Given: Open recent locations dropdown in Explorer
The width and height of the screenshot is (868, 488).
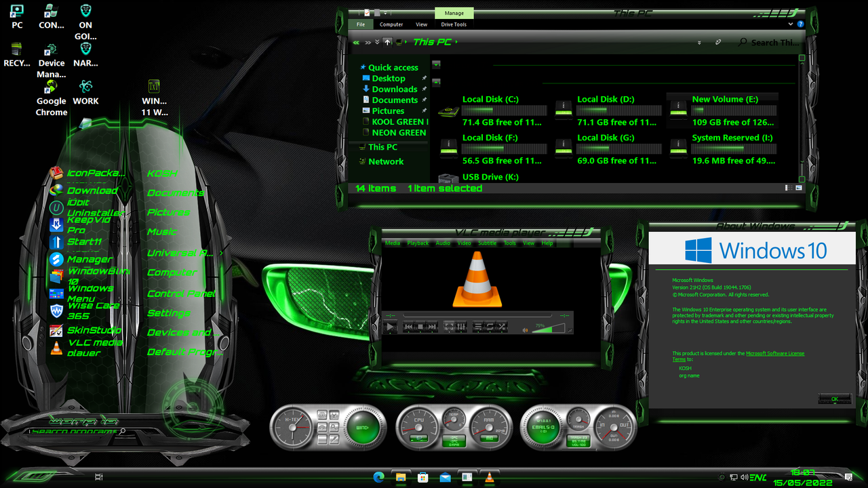Looking at the screenshot, I should click(x=378, y=41).
